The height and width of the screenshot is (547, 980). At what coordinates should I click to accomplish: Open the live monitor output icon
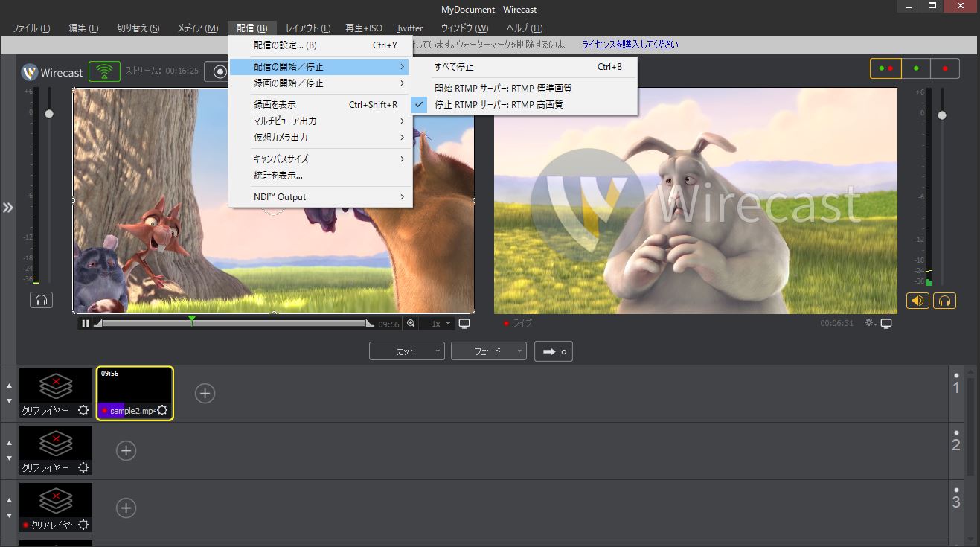[x=885, y=324]
